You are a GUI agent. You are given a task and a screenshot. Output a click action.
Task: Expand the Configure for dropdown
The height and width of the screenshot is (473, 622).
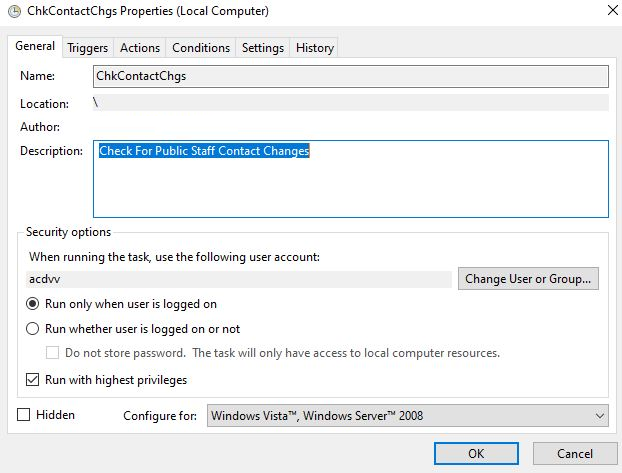click(x=407, y=416)
